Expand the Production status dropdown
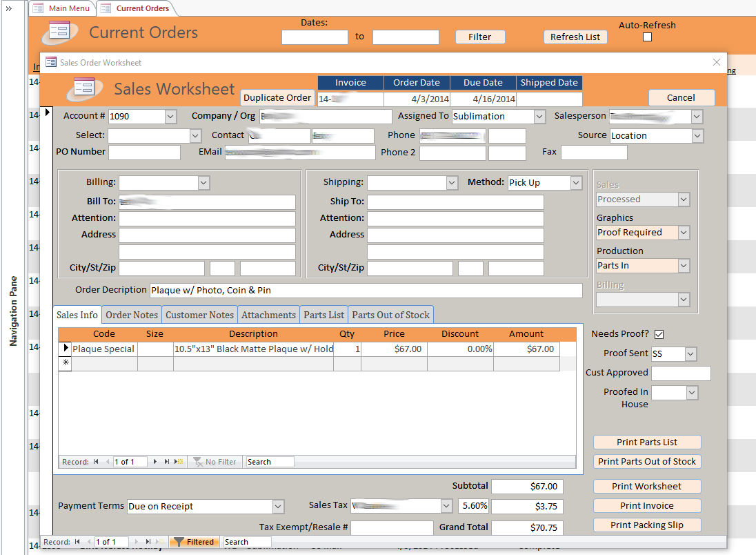This screenshot has height=555, width=756. coord(684,266)
